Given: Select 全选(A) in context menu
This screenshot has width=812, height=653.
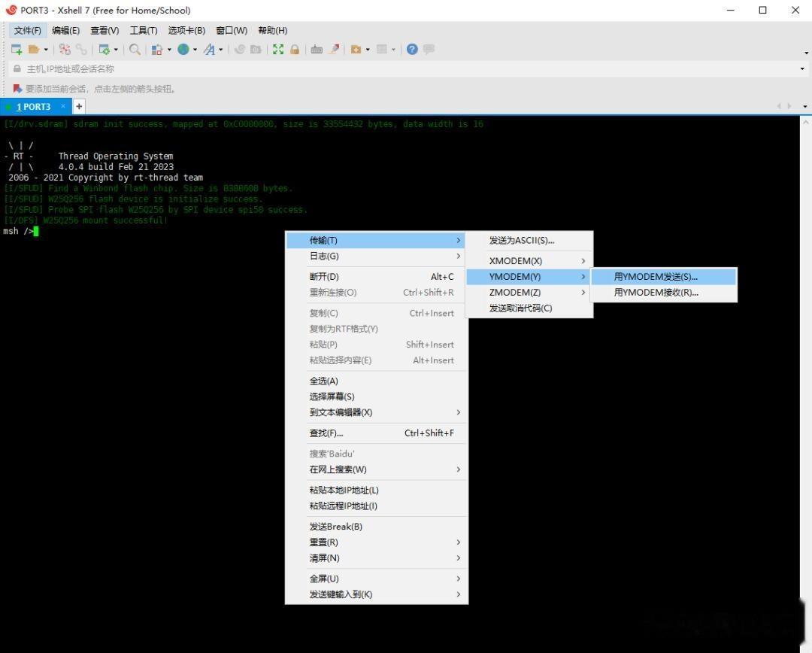Looking at the screenshot, I should click(x=377, y=381).
